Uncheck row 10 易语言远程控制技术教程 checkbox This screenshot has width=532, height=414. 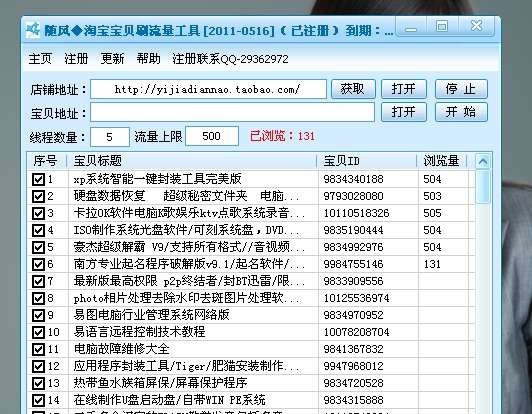pos(38,332)
